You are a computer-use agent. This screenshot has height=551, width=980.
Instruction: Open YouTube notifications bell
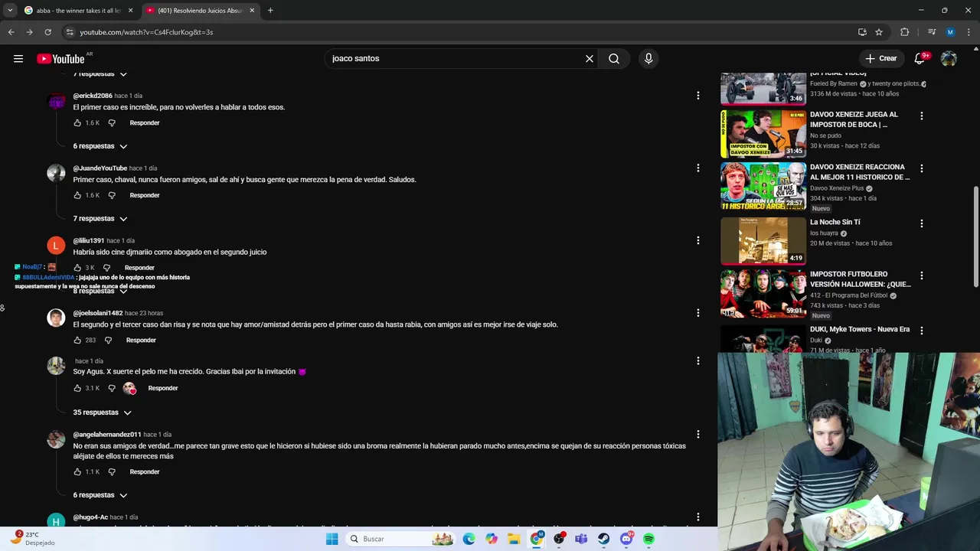pos(920,59)
